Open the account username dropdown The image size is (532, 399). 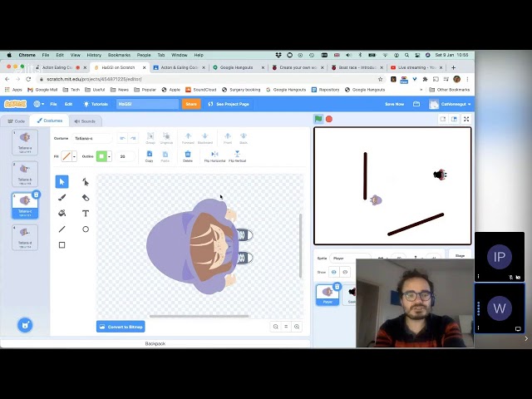450,104
